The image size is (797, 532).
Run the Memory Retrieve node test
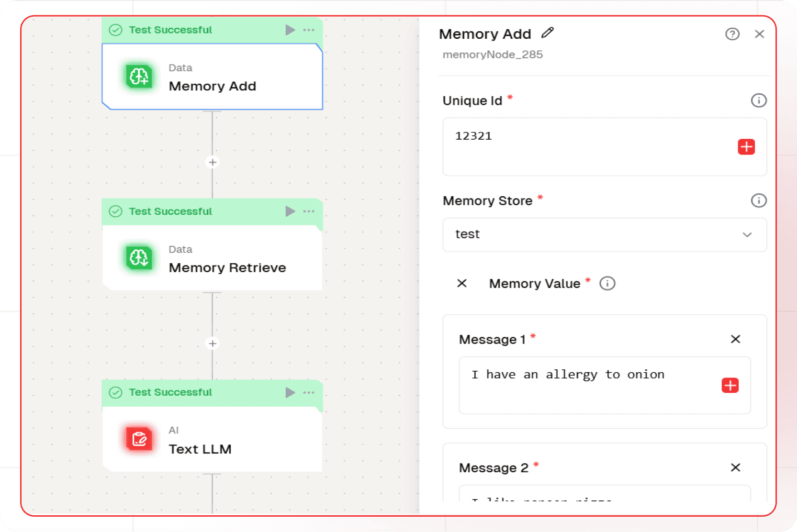pyautogui.click(x=290, y=211)
